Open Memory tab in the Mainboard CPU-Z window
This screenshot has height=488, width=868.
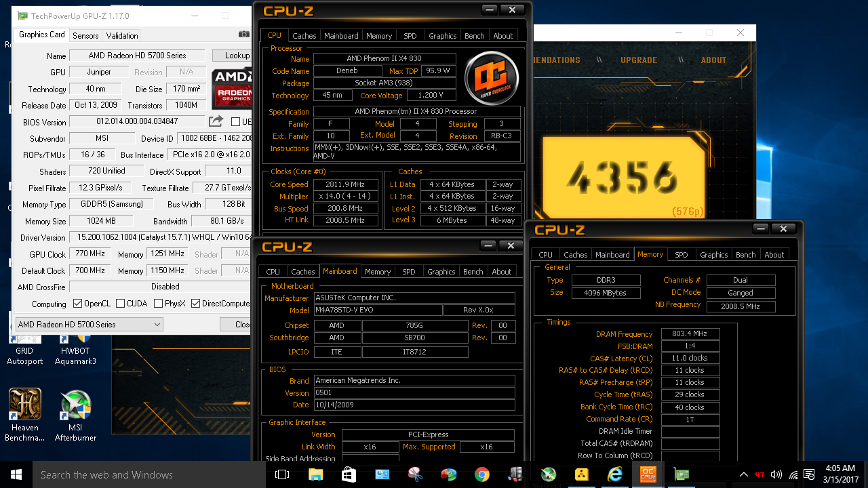(378, 272)
